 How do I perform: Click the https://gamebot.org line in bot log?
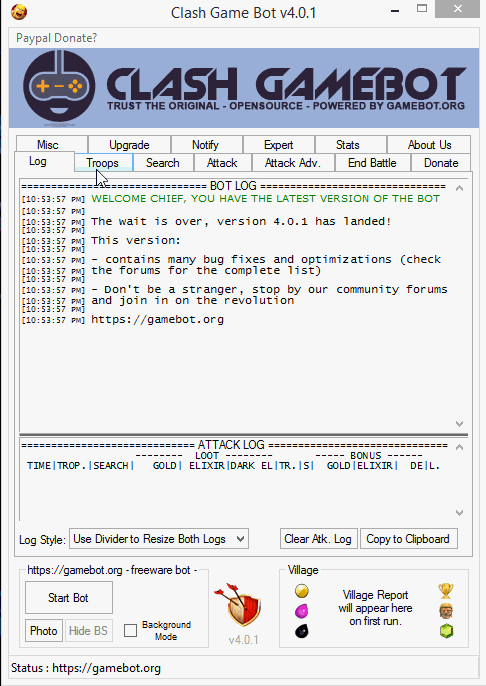pyautogui.click(x=157, y=319)
